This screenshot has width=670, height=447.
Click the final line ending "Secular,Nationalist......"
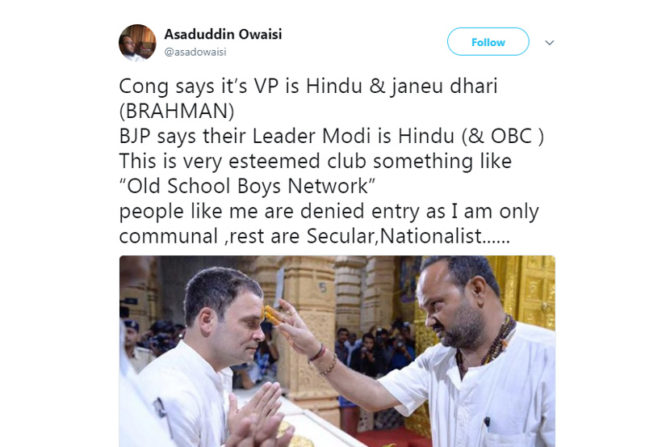(314, 236)
